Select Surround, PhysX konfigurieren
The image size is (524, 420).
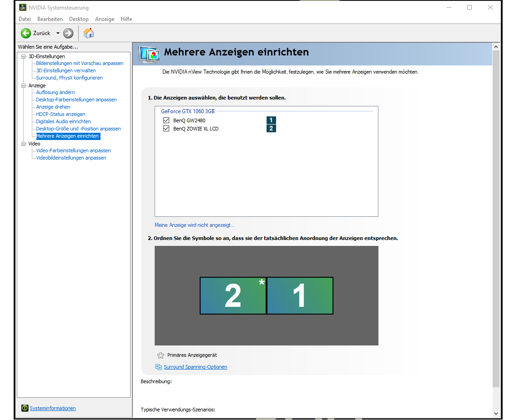click(69, 78)
